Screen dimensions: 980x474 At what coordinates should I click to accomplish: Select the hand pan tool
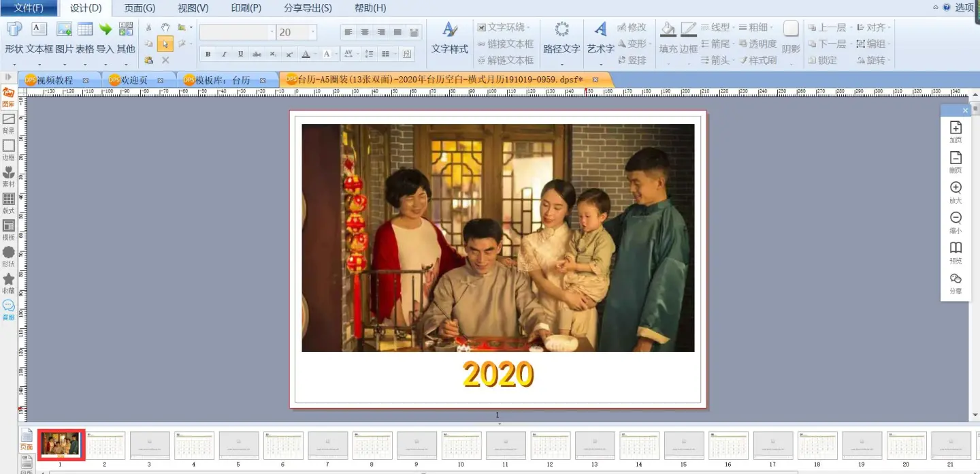click(x=165, y=27)
